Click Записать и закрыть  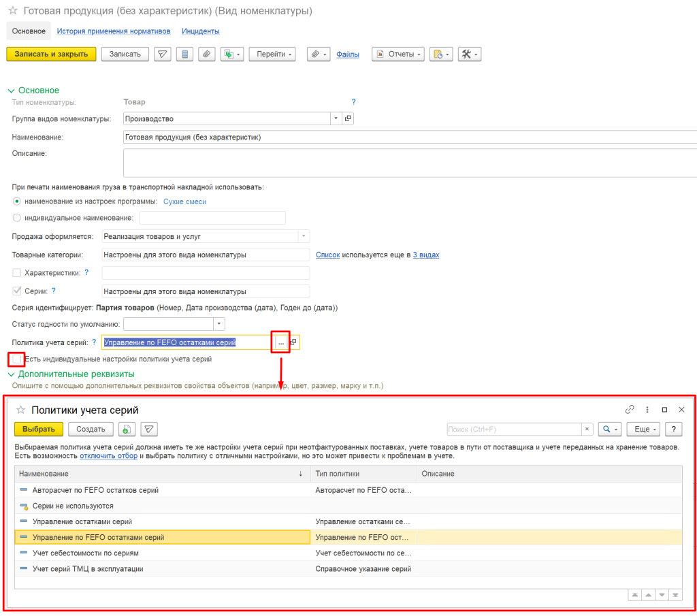tap(51, 54)
